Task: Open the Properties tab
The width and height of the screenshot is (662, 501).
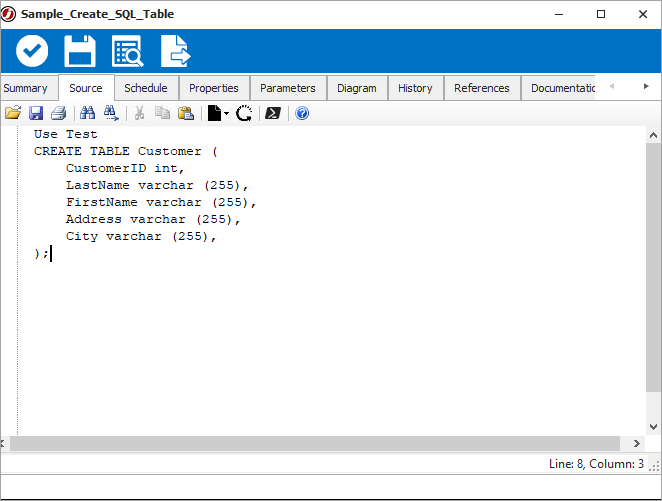Action: click(214, 88)
